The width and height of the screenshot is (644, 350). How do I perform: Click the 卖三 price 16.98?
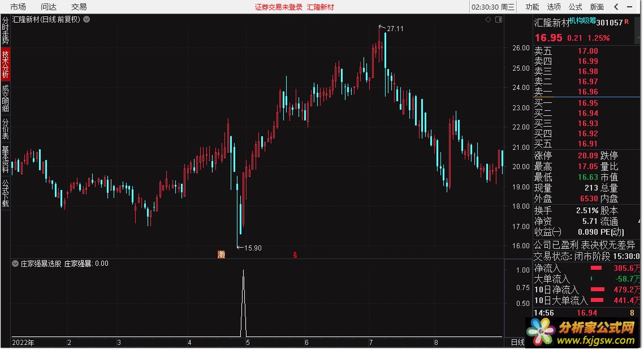(x=587, y=71)
